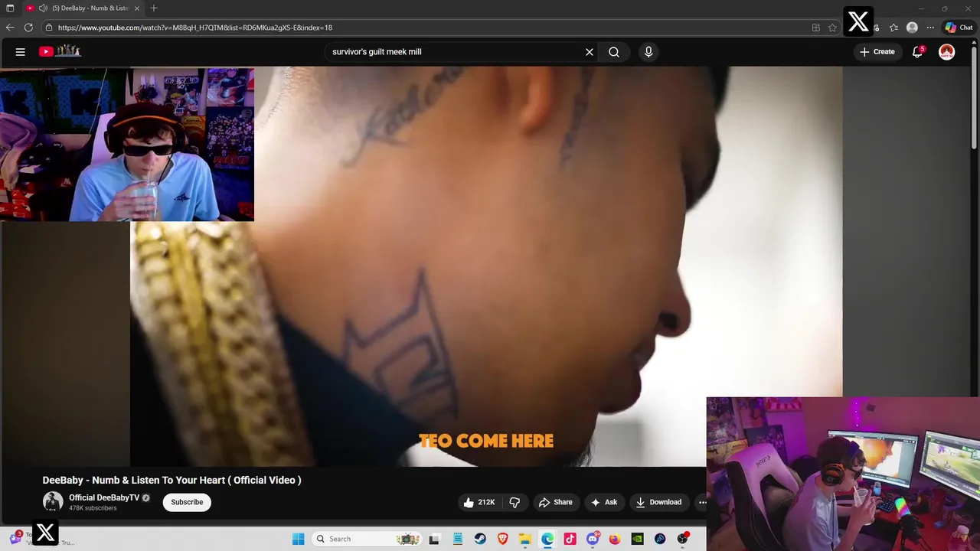The width and height of the screenshot is (980, 551).
Task: Reload the page
Action: click(28, 28)
